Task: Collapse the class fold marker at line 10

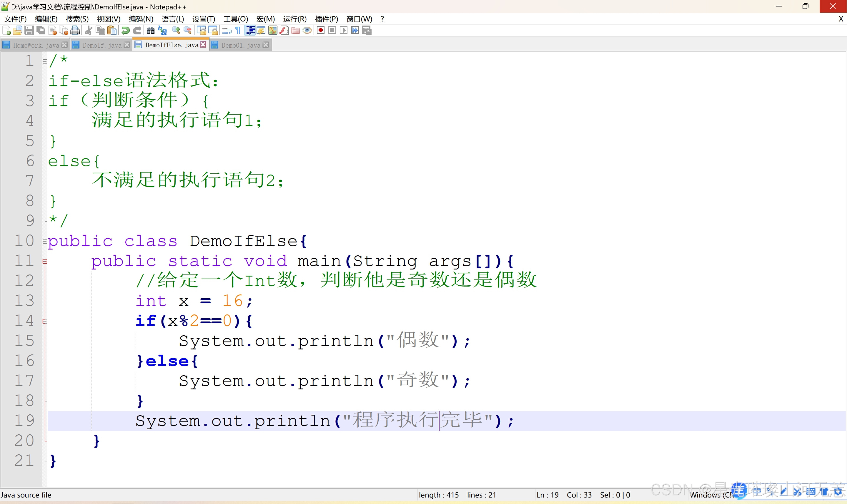Action: (45, 242)
